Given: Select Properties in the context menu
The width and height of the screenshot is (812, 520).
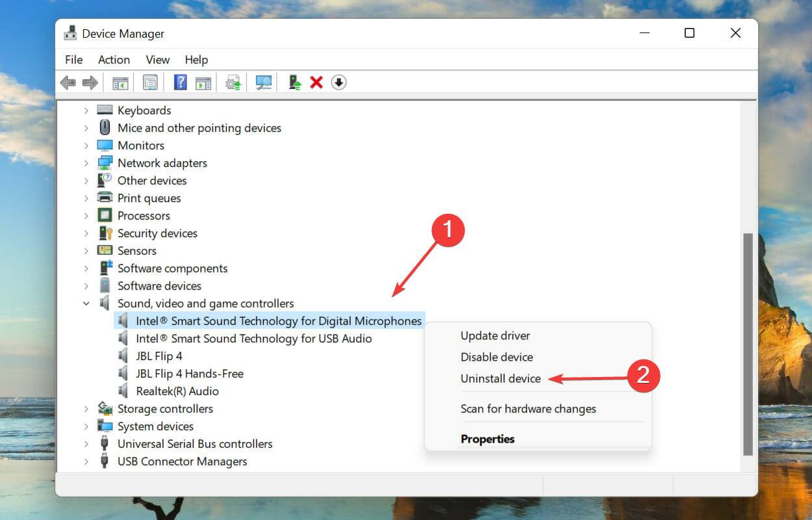Looking at the screenshot, I should [x=488, y=439].
